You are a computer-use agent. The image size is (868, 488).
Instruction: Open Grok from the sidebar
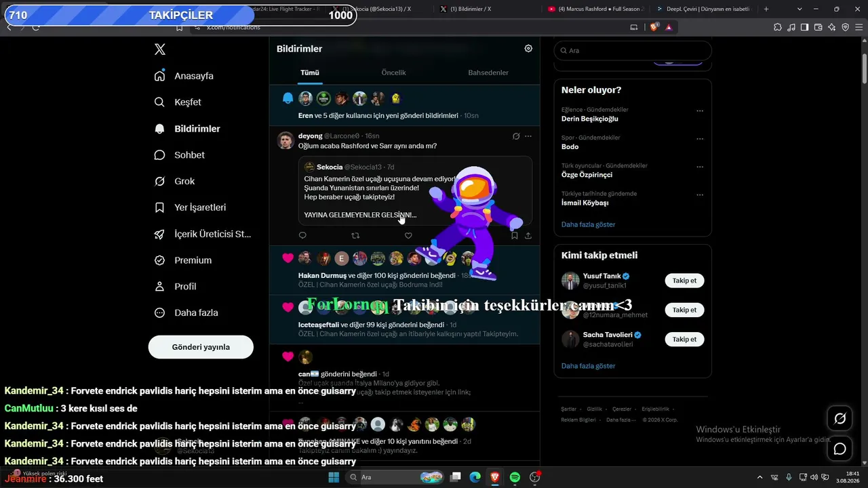pyautogui.click(x=174, y=182)
